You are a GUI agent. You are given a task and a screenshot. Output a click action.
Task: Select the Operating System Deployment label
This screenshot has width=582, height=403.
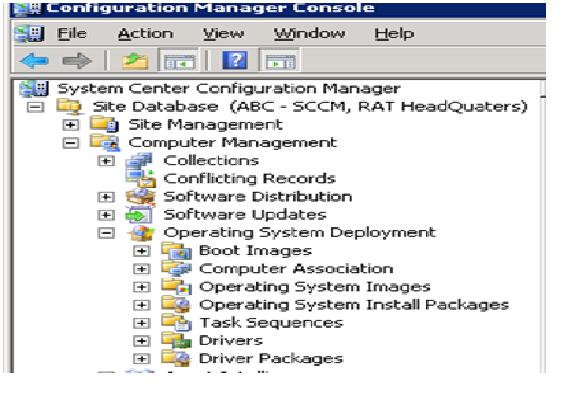(x=300, y=233)
